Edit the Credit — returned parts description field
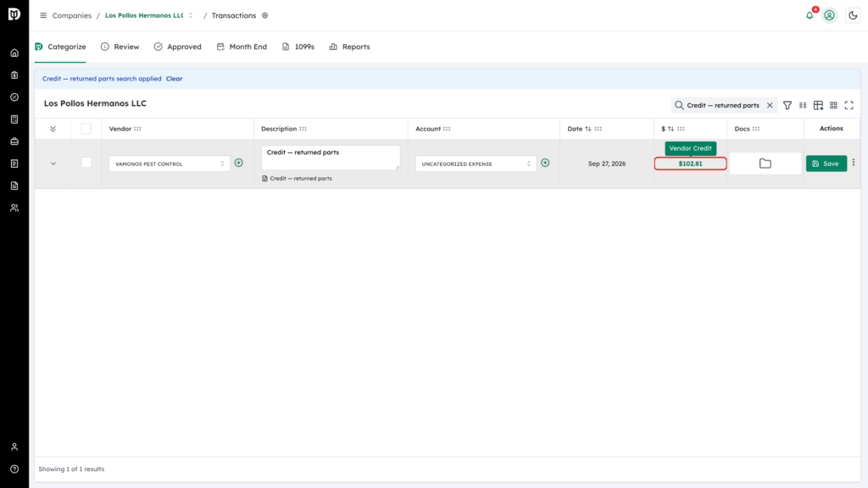Image resolution: width=868 pixels, height=488 pixels. (x=331, y=157)
